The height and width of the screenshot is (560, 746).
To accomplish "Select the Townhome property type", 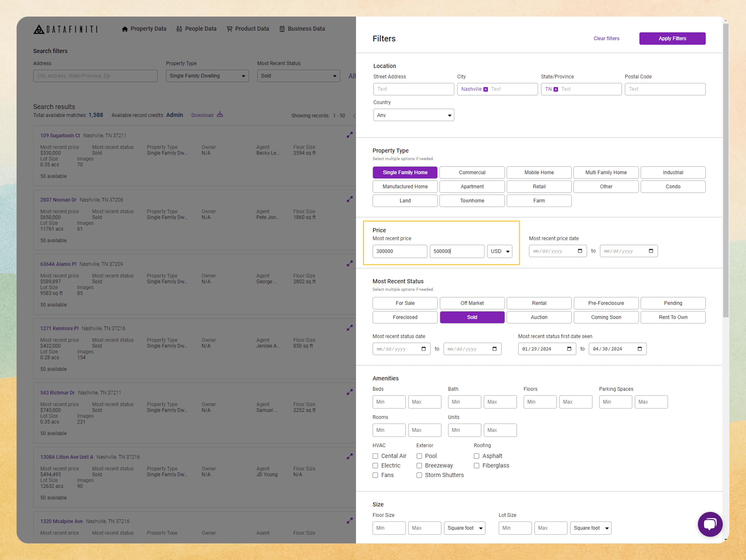I will pyautogui.click(x=472, y=201).
